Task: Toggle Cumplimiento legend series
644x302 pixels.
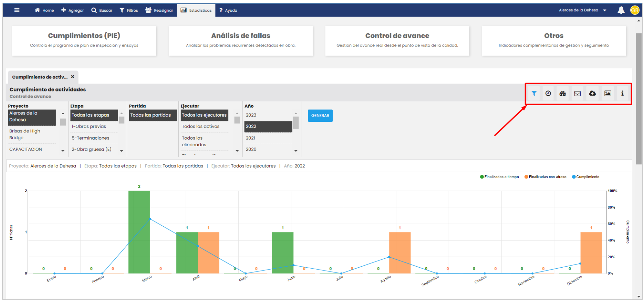Action: point(585,177)
